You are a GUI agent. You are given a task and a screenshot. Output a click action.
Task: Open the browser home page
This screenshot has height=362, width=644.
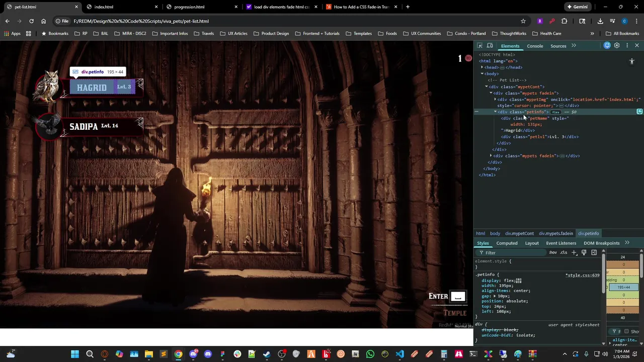tap(43, 21)
